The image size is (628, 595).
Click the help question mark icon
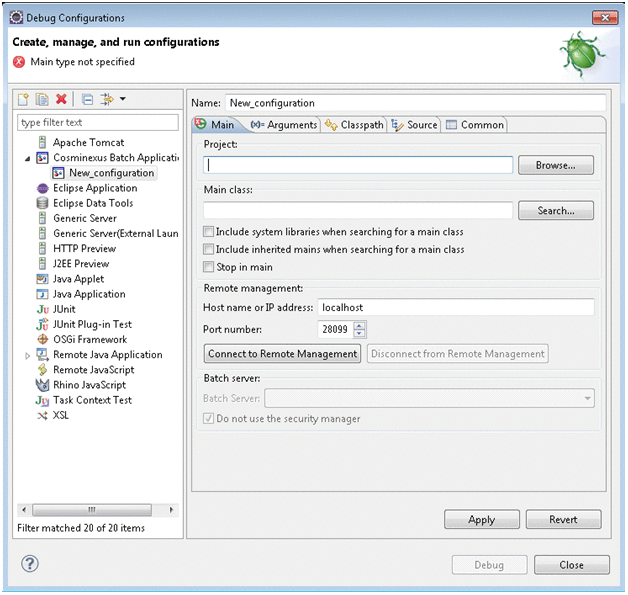tap(30, 565)
